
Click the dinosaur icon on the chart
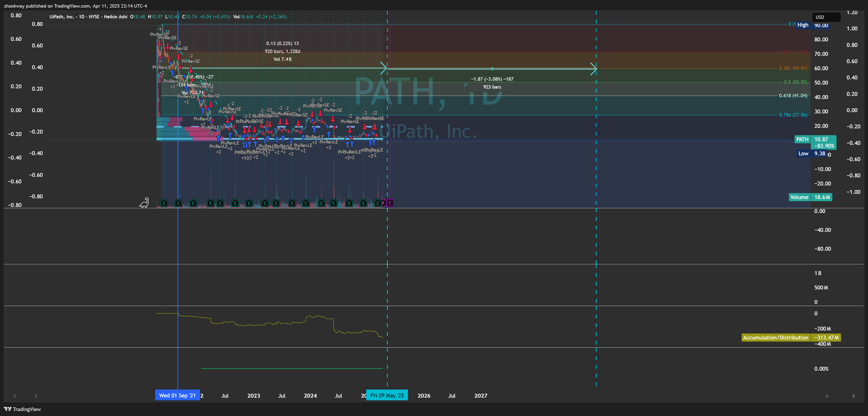[144, 202]
